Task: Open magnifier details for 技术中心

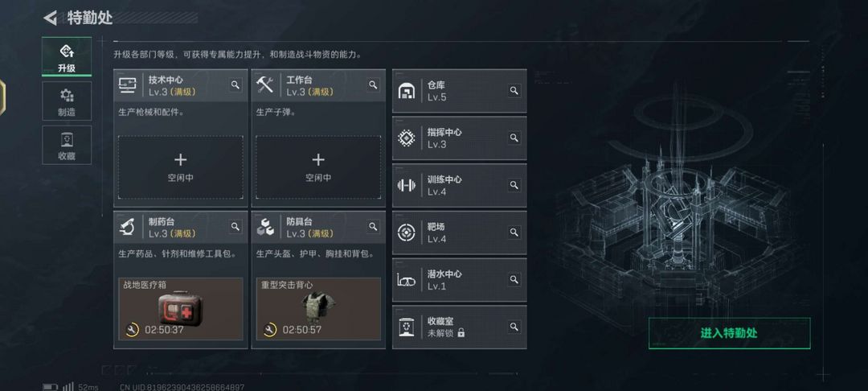Action: tap(235, 84)
